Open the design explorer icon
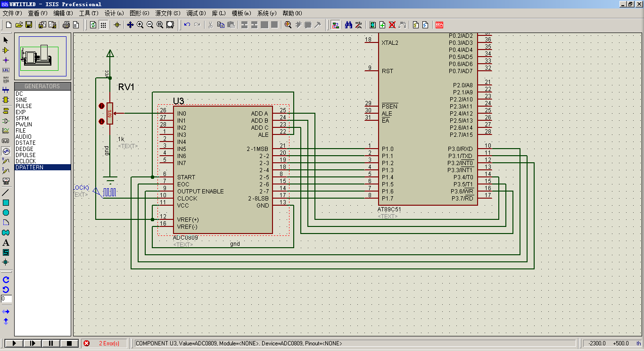Viewport: 644px width, 351px height. tap(372, 25)
